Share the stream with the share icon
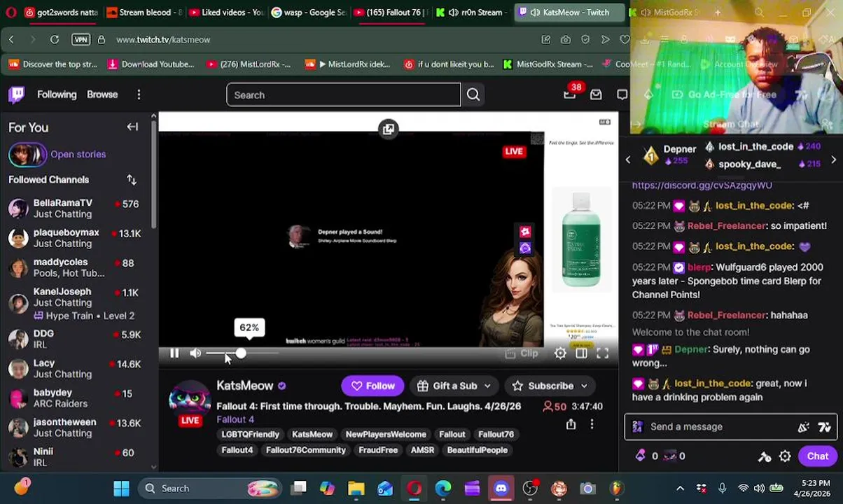Viewport: 843px width, 504px height. tap(571, 424)
